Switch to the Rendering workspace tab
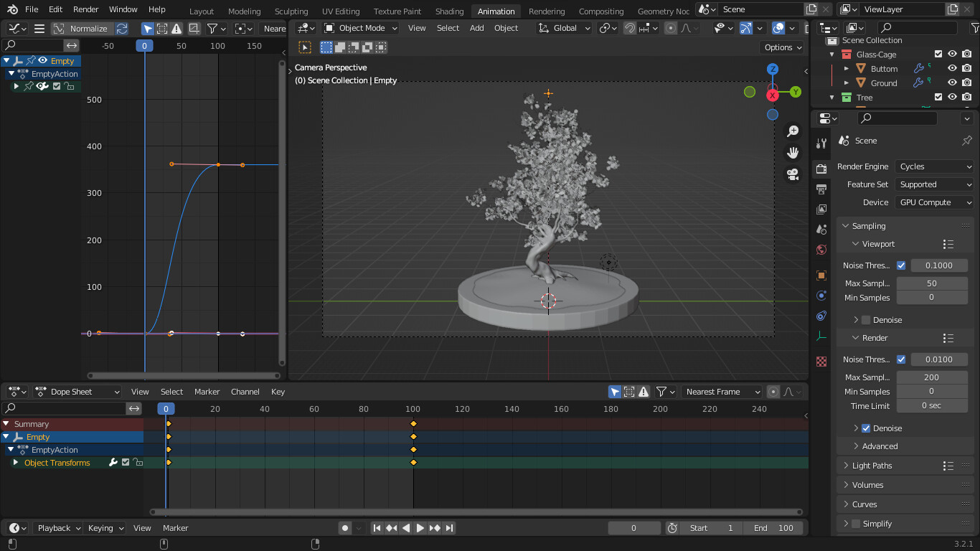The width and height of the screenshot is (980, 551). tap(546, 11)
